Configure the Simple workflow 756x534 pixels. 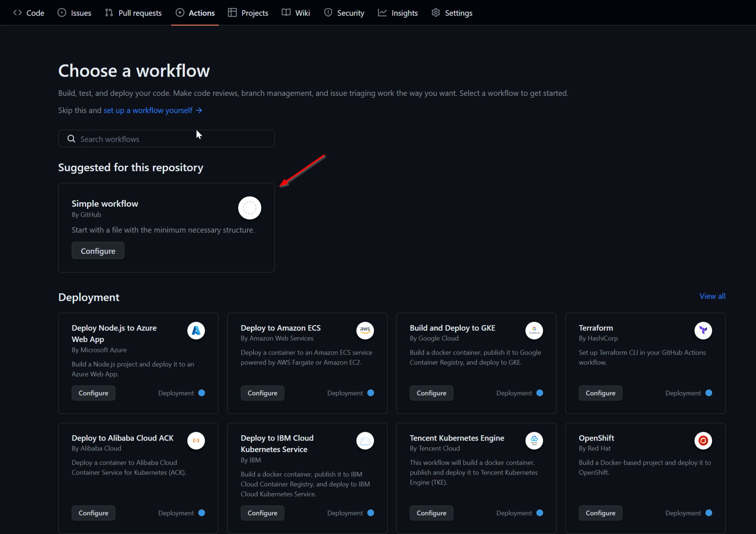(98, 251)
